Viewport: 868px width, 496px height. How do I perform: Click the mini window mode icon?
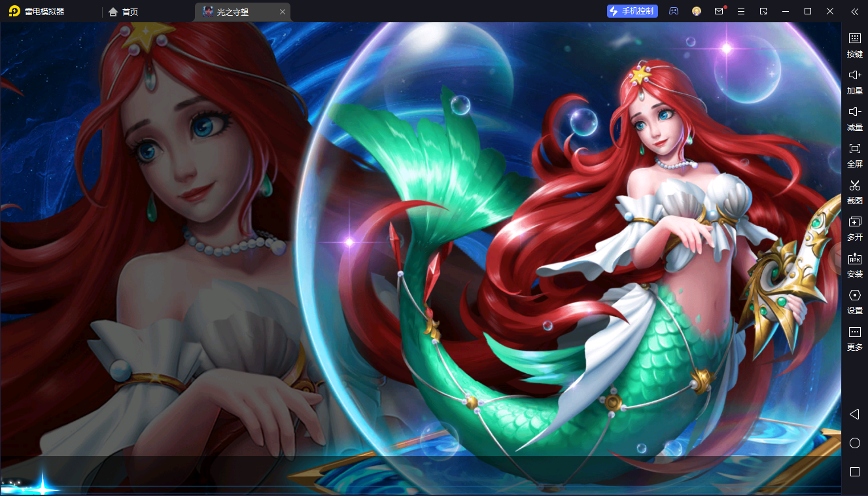click(x=763, y=11)
